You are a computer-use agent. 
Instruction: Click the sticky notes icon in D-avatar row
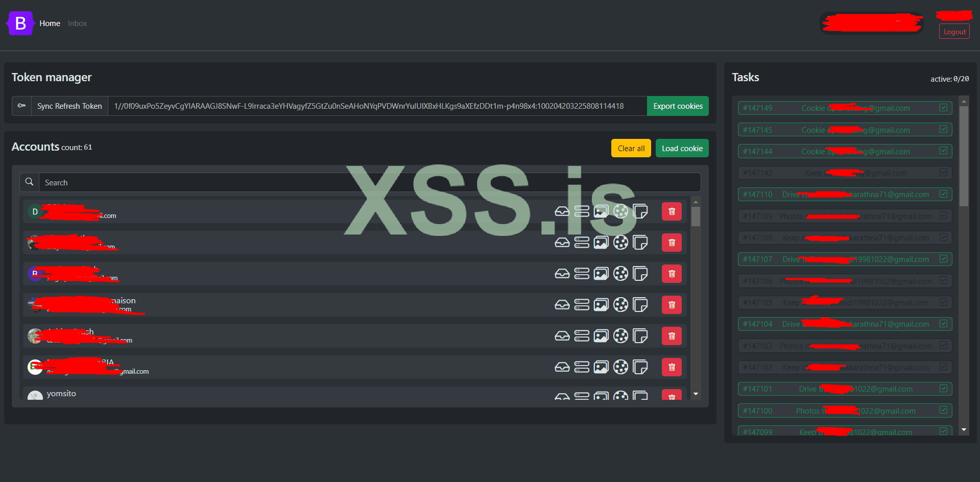(640, 211)
